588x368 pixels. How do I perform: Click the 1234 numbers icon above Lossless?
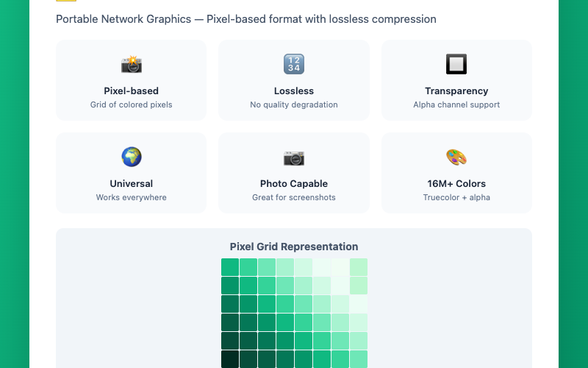coord(293,64)
